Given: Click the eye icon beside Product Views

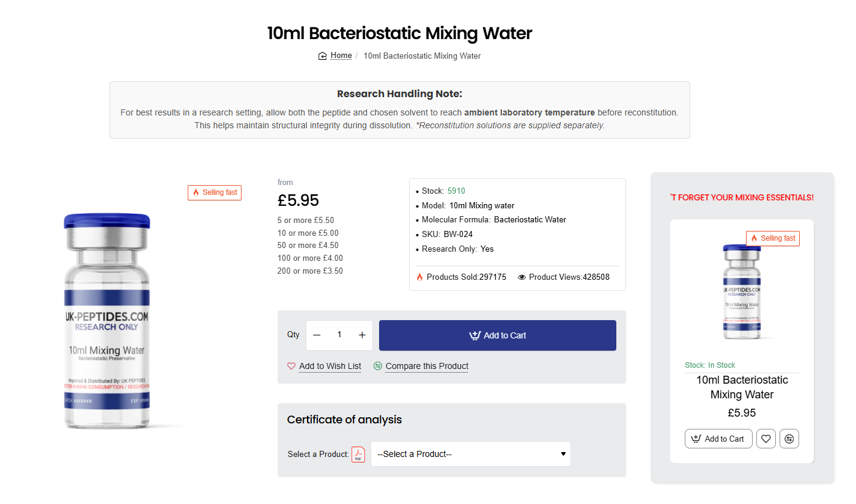Looking at the screenshot, I should (522, 277).
